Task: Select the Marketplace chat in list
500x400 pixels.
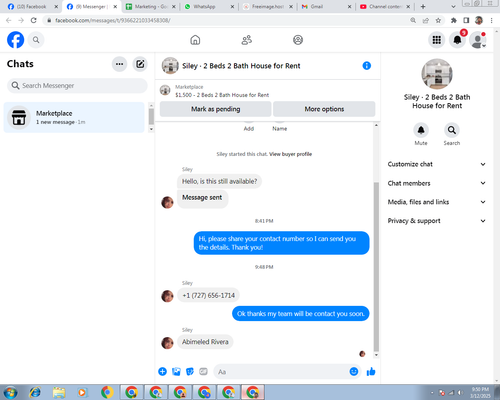Action: (x=74, y=117)
